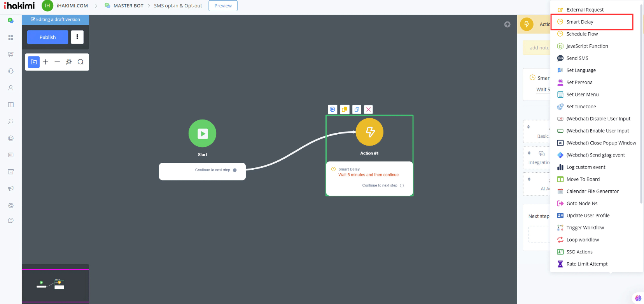Viewport: 644px width, 304px height.
Task: Expand the Integration section arrows
Action: tap(529, 153)
